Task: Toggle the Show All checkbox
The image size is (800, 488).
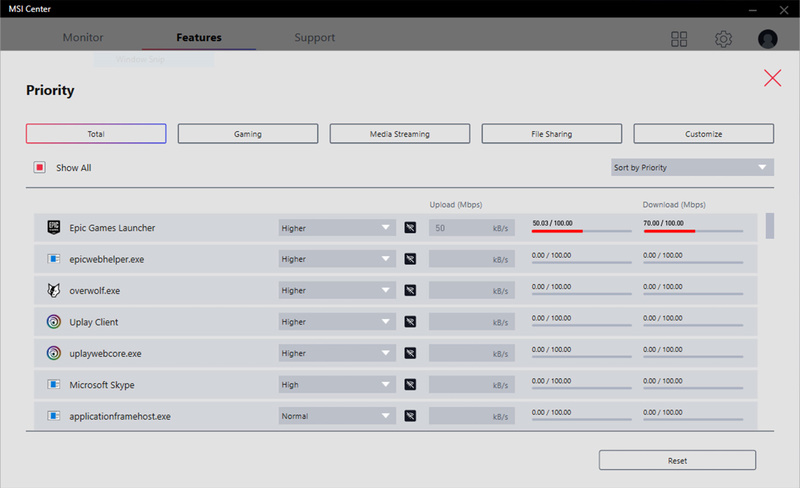Action: point(40,168)
